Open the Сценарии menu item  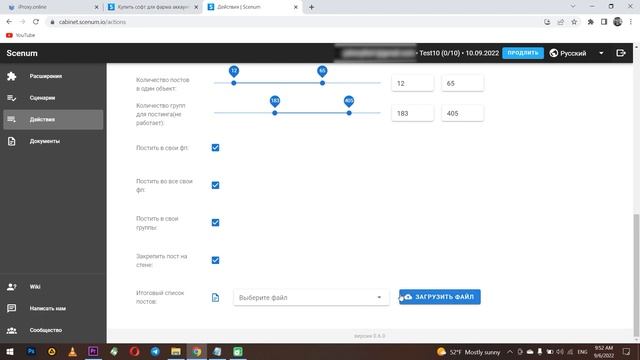(53, 98)
